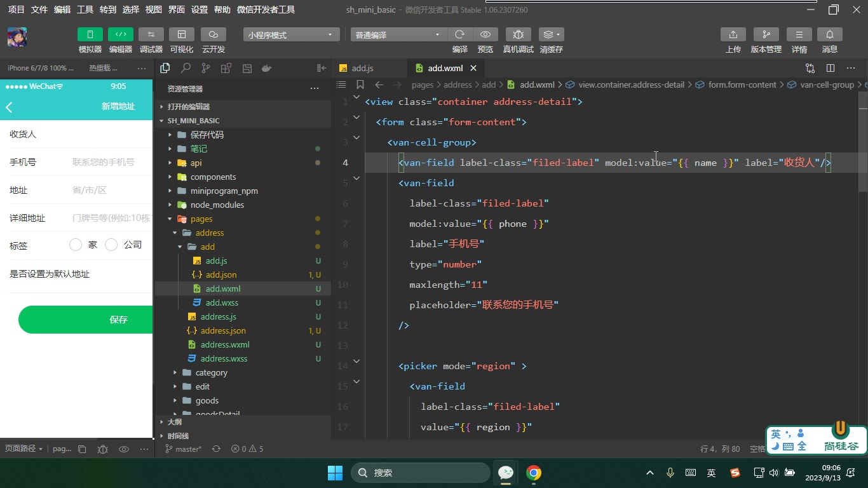Image resolution: width=868 pixels, height=488 pixels.
Task: Open the 视图 menu
Action: pos(154,10)
